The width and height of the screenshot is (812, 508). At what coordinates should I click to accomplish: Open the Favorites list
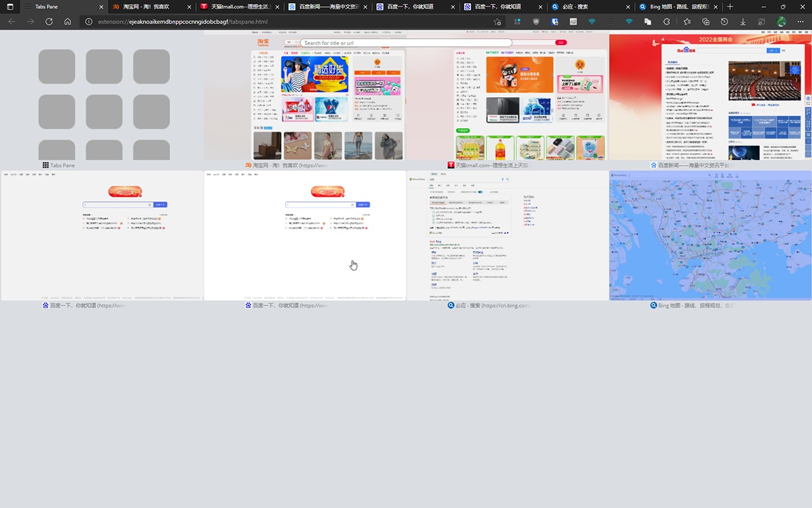(688, 22)
